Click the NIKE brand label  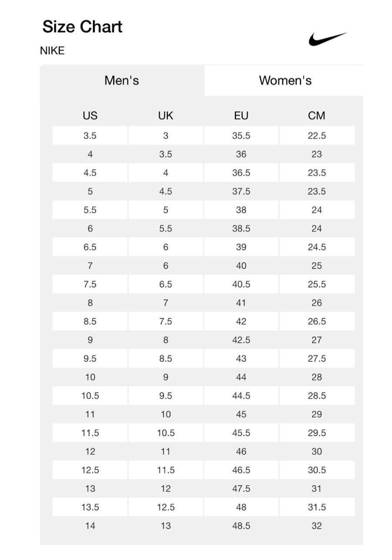pyautogui.click(x=52, y=51)
